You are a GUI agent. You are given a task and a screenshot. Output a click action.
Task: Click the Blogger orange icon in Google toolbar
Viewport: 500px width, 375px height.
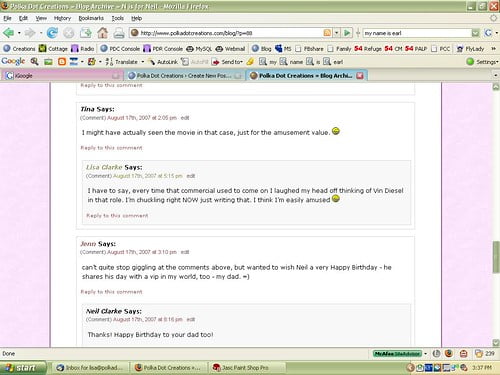62,62
